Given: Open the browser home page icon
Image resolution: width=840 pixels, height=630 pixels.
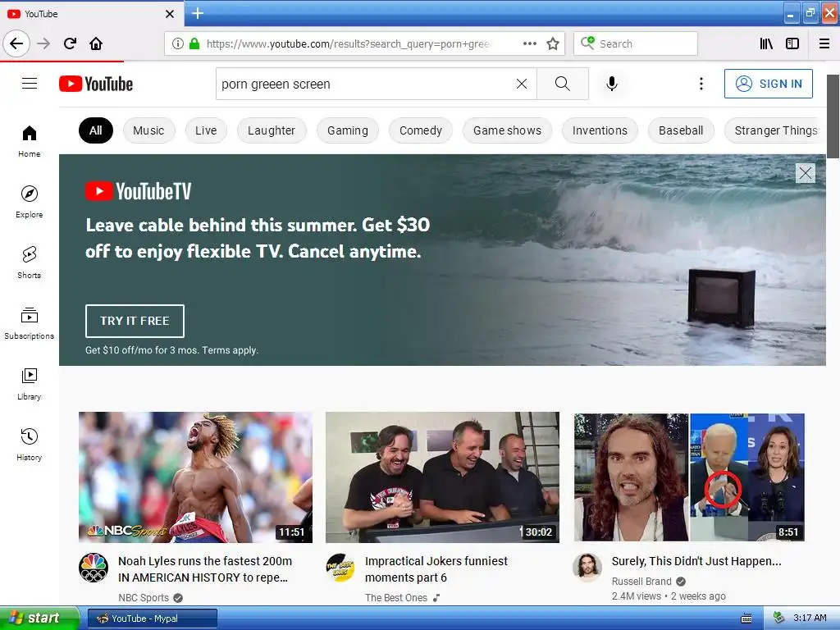Looking at the screenshot, I should [96, 43].
